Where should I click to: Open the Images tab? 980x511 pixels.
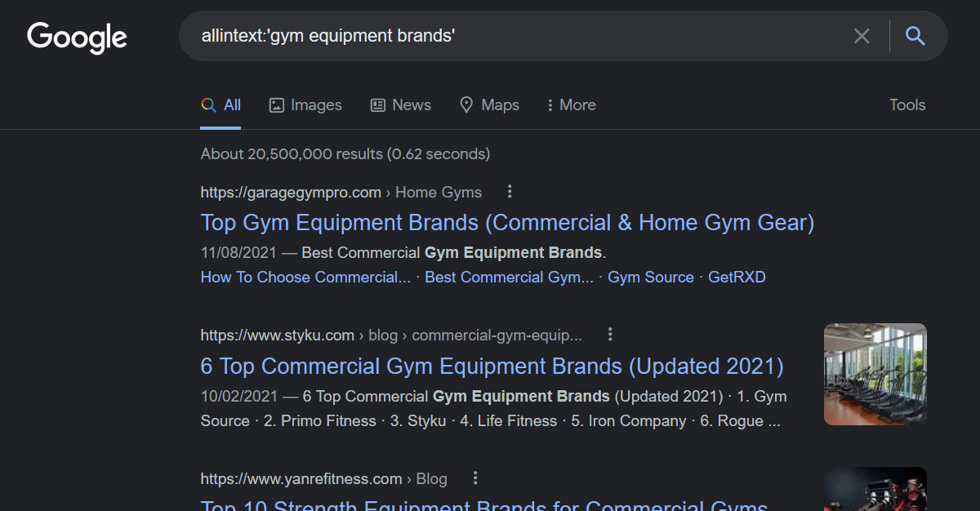point(305,104)
